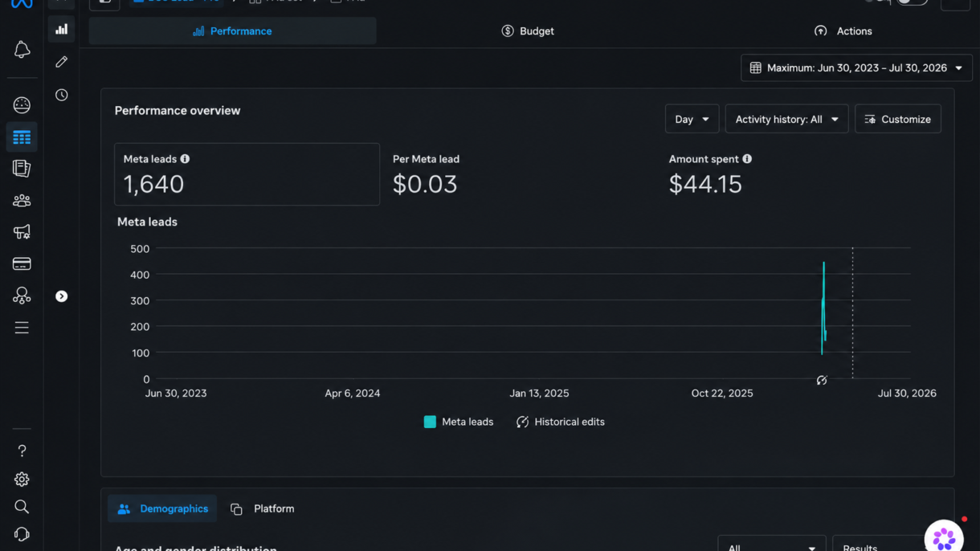This screenshot has width=980, height=551.
Task: Open the megaphone advertising icon
Action: point(22,232)
